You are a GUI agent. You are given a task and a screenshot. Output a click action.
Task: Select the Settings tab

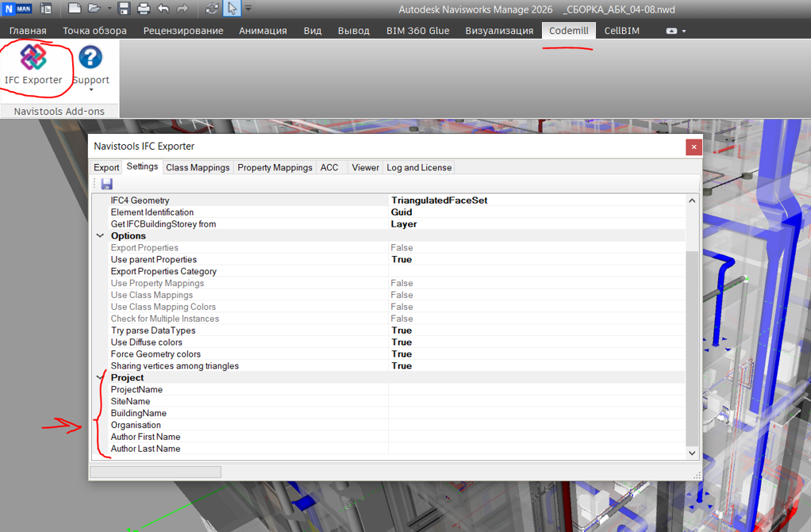click(x=142, y=166)
